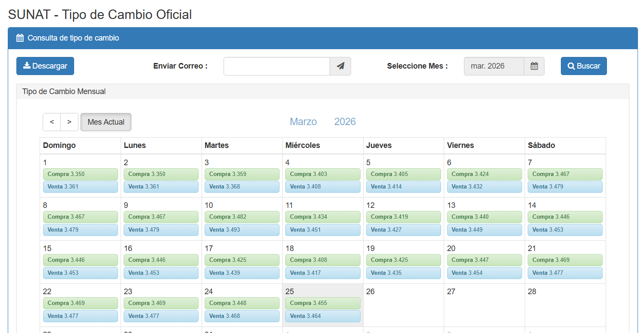Click the paper plane send email icon
Viewport: 644px width, 333px height.
[x=340, y=66]
